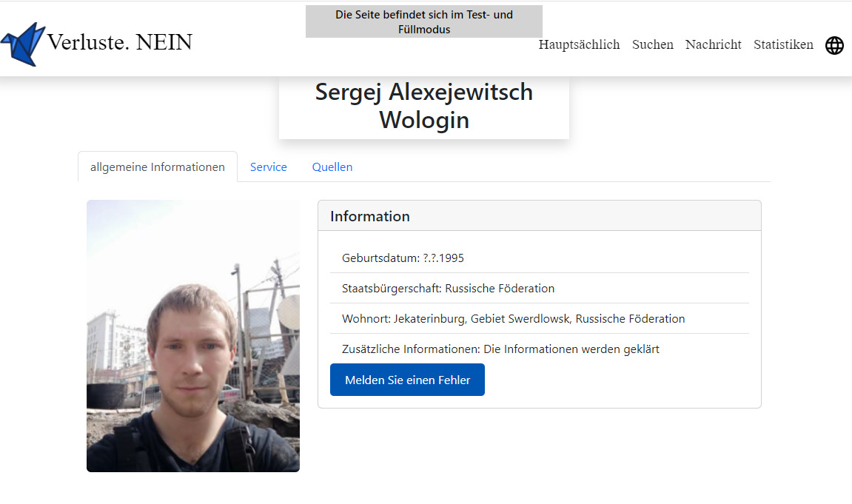Click the building in the photo background

(117, 342)
